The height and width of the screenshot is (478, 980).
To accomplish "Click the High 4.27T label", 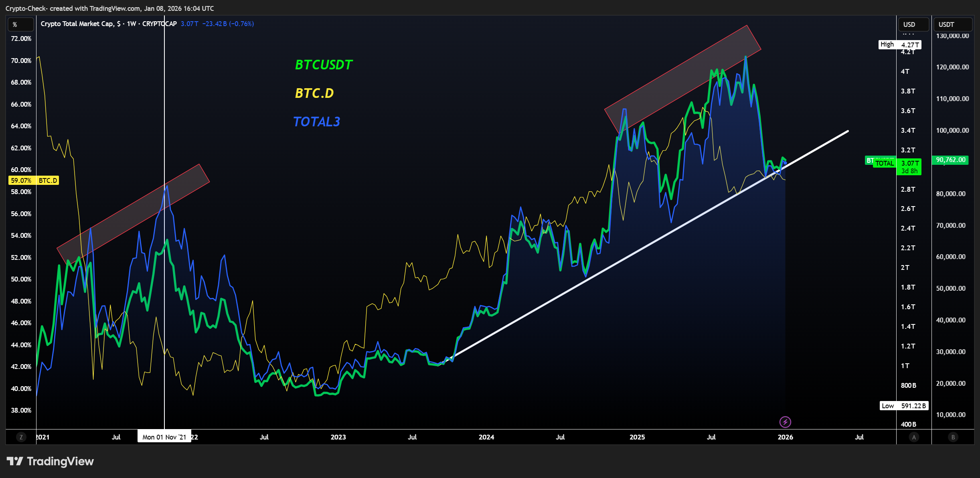I will tap(900, 45).
